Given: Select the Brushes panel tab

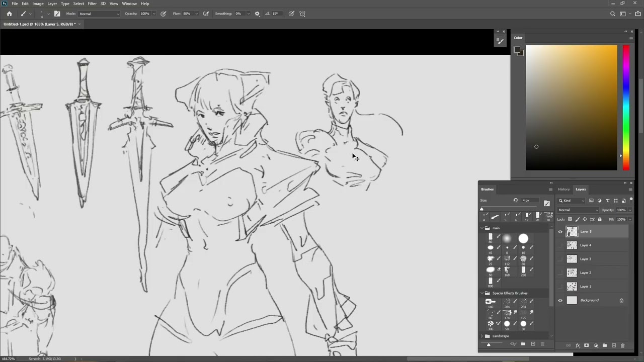Looking at the screenshot, I should (487, 189).
